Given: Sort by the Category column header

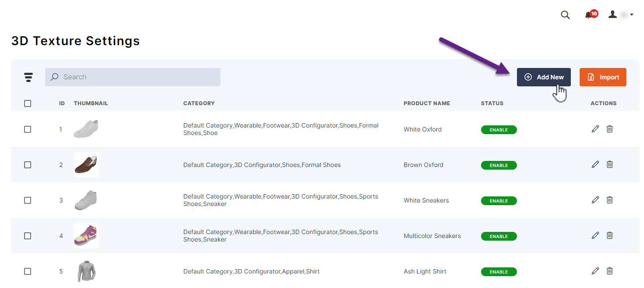Looking at the screenshot, I should 199,103.
